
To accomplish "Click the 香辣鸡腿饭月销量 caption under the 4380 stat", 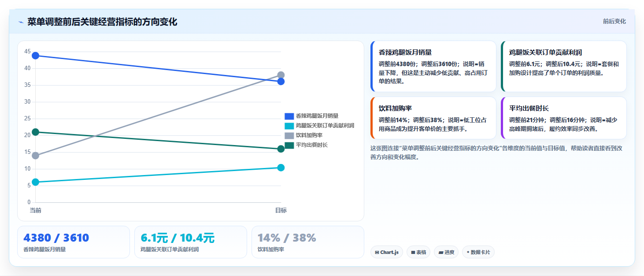I will coord(44,250).
